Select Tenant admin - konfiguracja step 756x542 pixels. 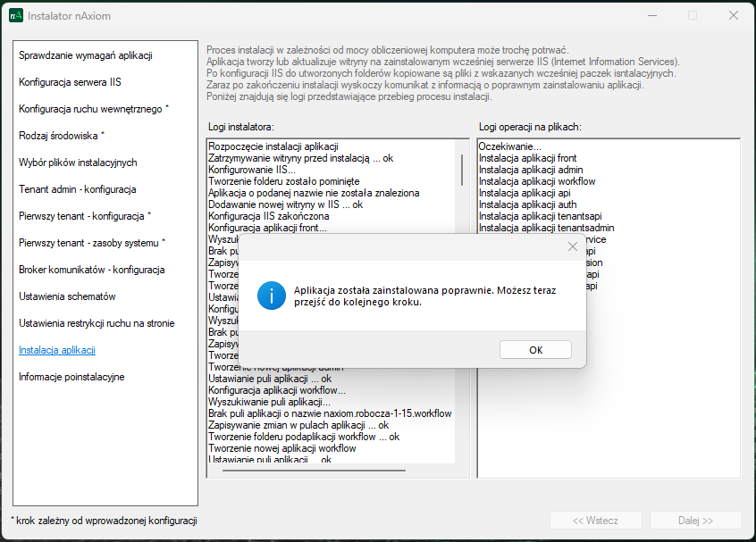pos(77,189)
